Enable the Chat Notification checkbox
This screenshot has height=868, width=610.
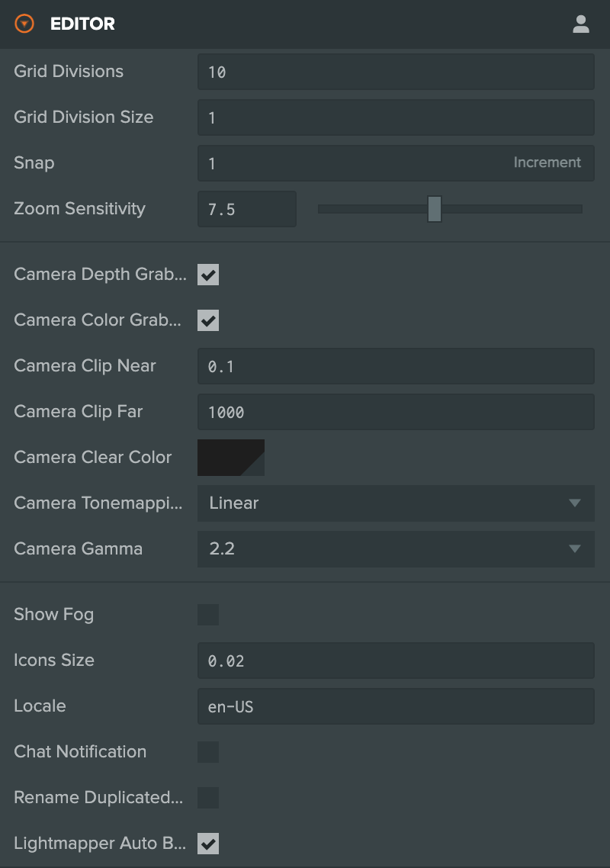[208, 752]
